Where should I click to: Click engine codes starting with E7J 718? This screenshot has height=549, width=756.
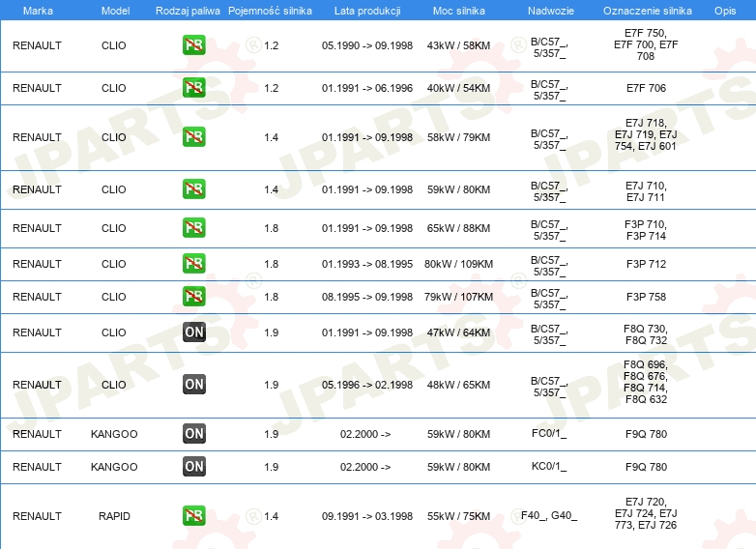[x=646, y=134]
